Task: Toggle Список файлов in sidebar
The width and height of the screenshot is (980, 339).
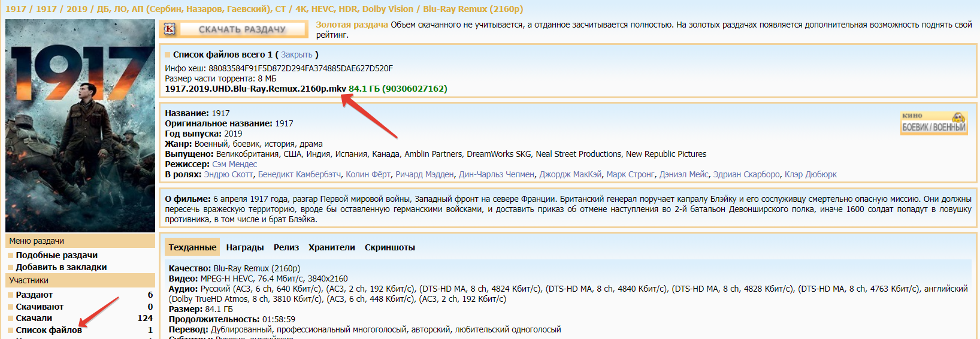Action: (49, 330)
